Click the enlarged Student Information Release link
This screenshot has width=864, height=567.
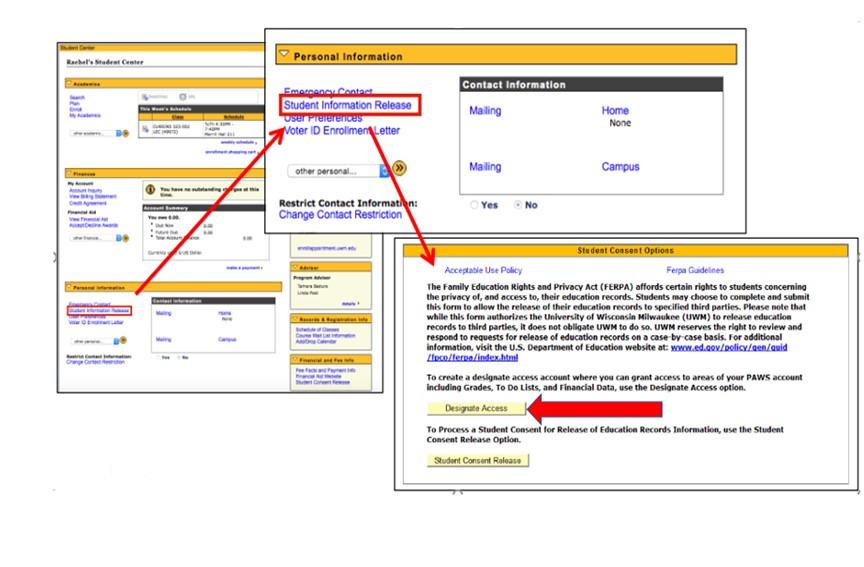click(x=347, y=105)
